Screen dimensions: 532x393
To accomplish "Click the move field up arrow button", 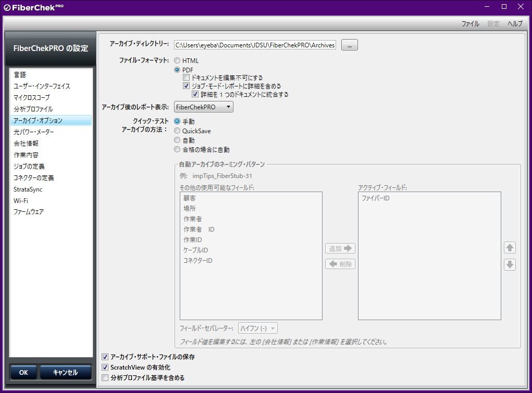I will tap(510, 248).
